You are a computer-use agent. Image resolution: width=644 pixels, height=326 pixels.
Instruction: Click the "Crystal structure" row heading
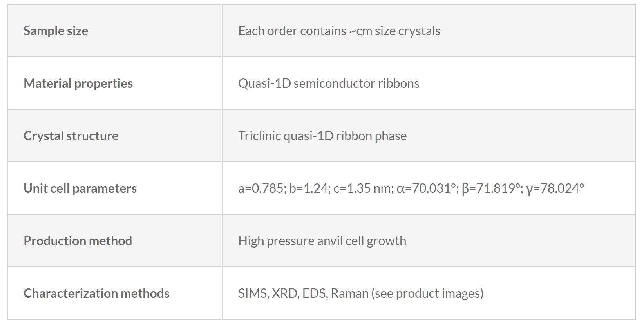pos(71,136)
